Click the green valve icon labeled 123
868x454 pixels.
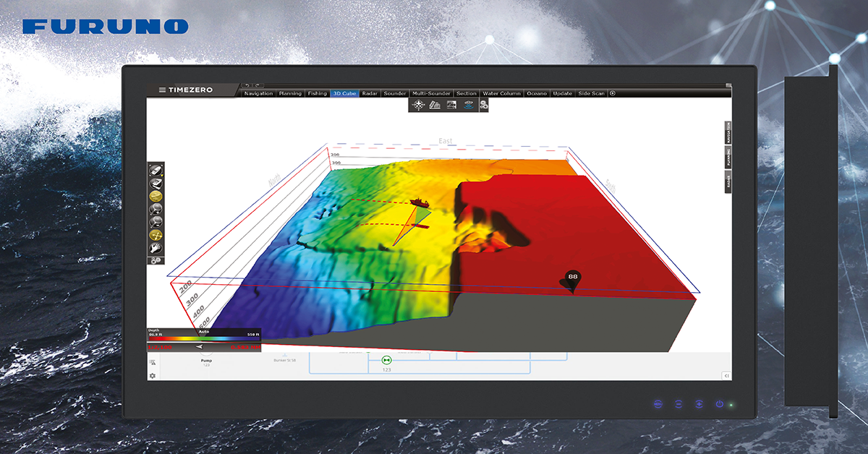[386, 360]
